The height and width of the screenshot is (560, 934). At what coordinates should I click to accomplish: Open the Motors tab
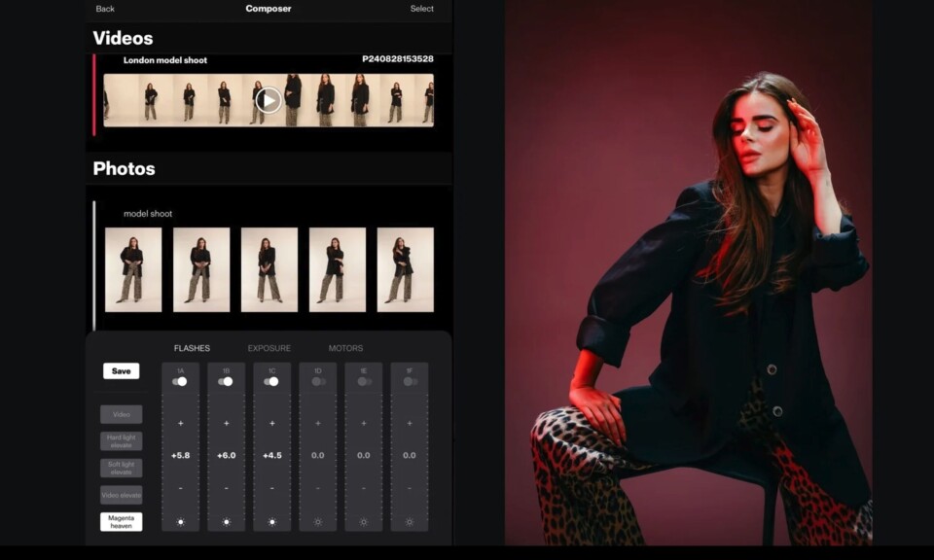(345, 348)
